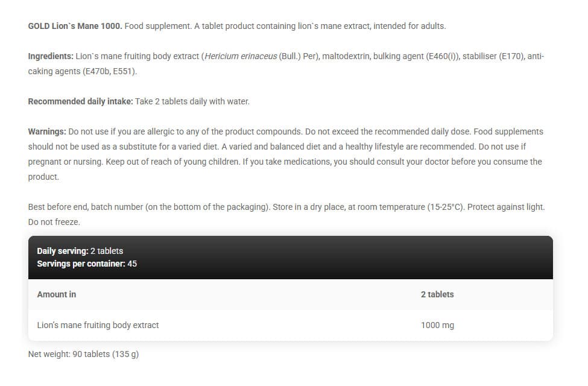Image resolution: width=588 pixels, height=386 pixels.
Task: Click the 'Daily serving:' header text
Action: point(63,251)
